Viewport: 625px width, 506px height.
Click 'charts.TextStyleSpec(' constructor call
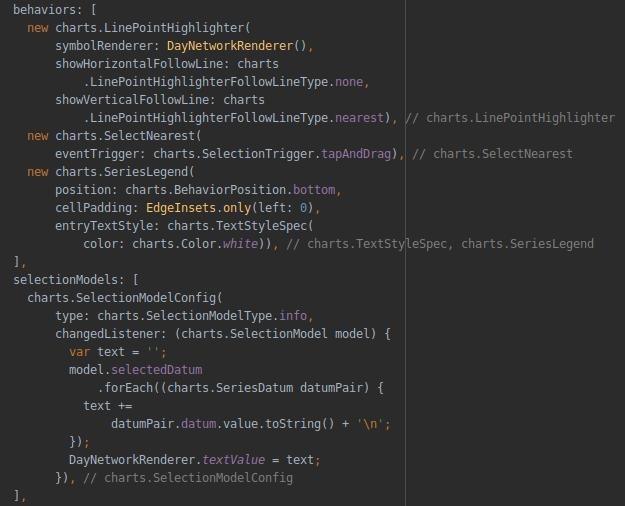point(240,226)
